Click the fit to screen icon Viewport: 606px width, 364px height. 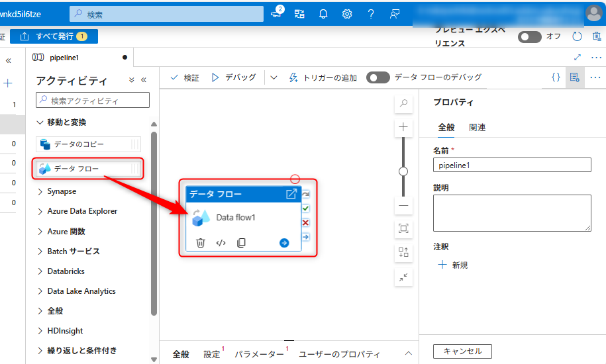[403, 228]
